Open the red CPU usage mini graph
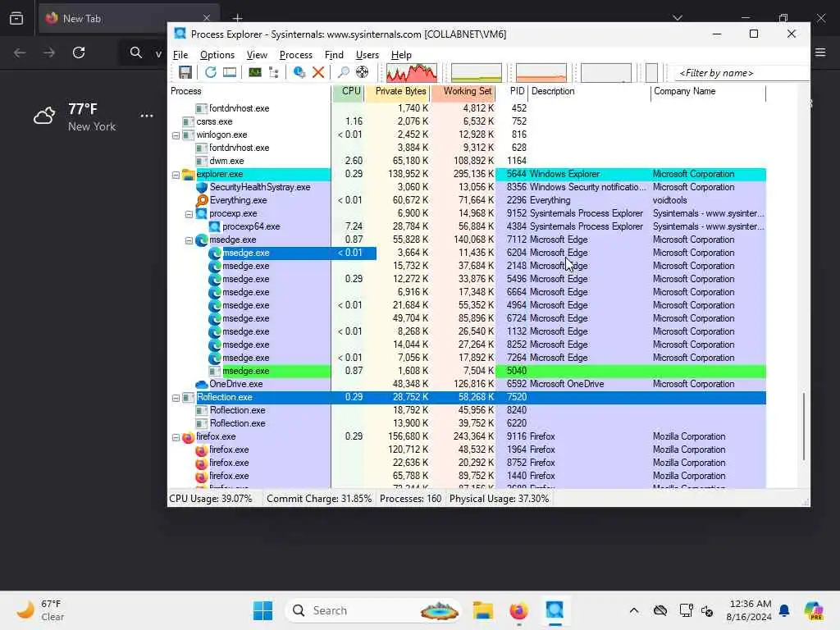 pyautogui.click(x=412, y=73)
